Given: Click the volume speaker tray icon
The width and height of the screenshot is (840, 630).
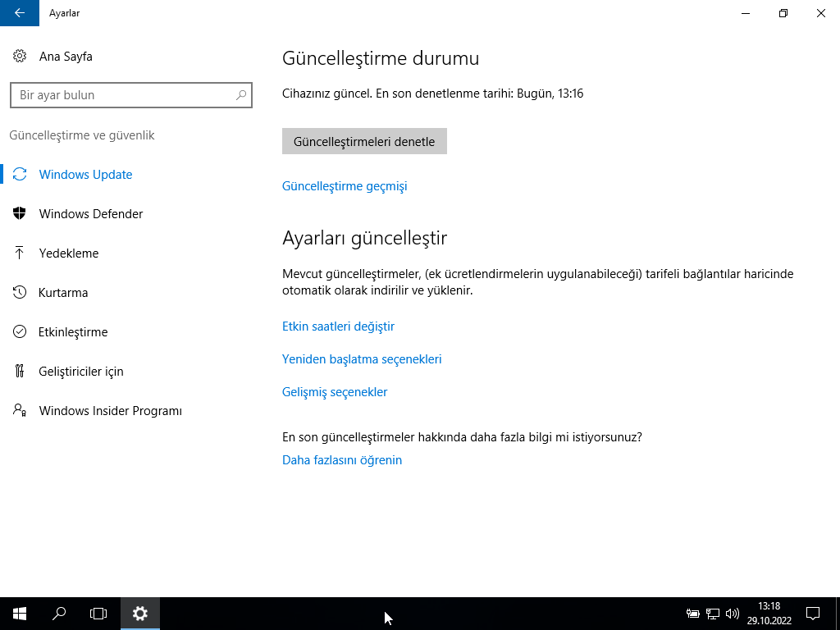Looking at the screenshot, I should coord(733,614).
